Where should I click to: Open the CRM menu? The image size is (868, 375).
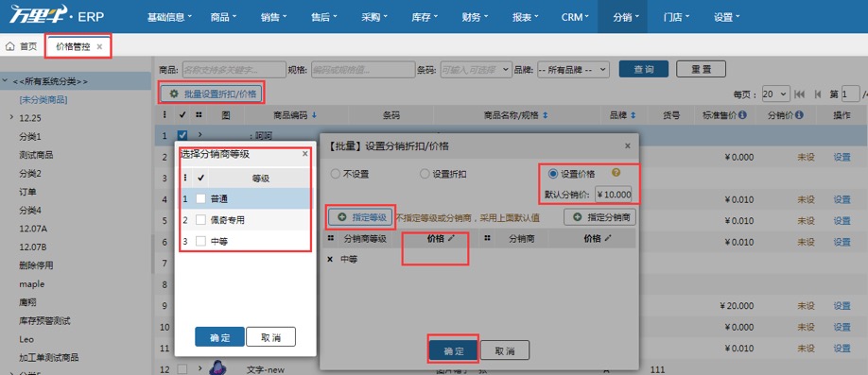tap(575, 17)
